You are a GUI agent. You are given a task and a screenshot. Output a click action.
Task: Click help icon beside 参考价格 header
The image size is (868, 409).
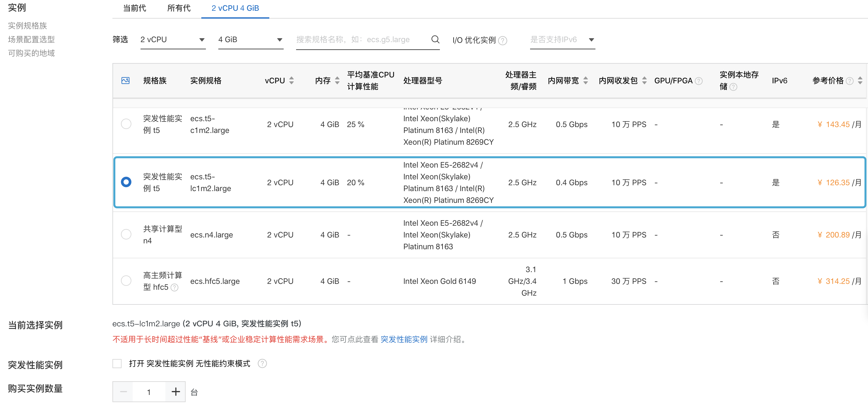click(x=850, y=81)
